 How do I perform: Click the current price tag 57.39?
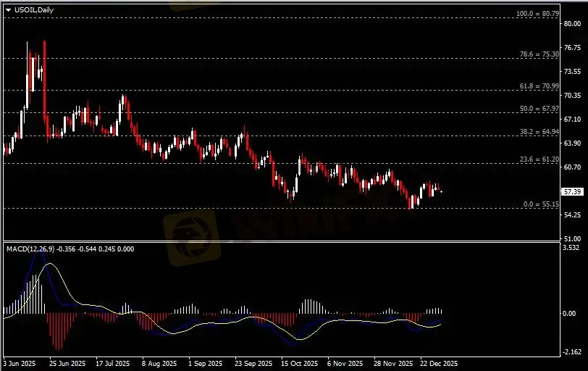572,192
